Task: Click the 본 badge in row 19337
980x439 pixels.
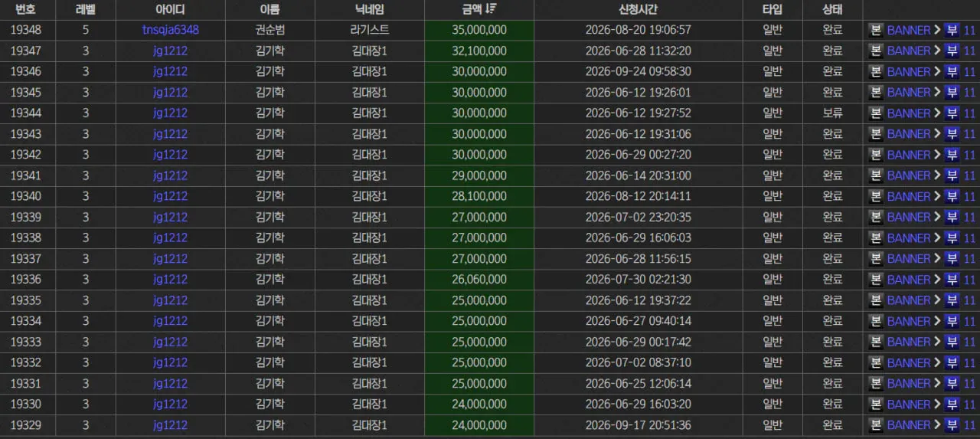Action: click(x=876, y=258)
